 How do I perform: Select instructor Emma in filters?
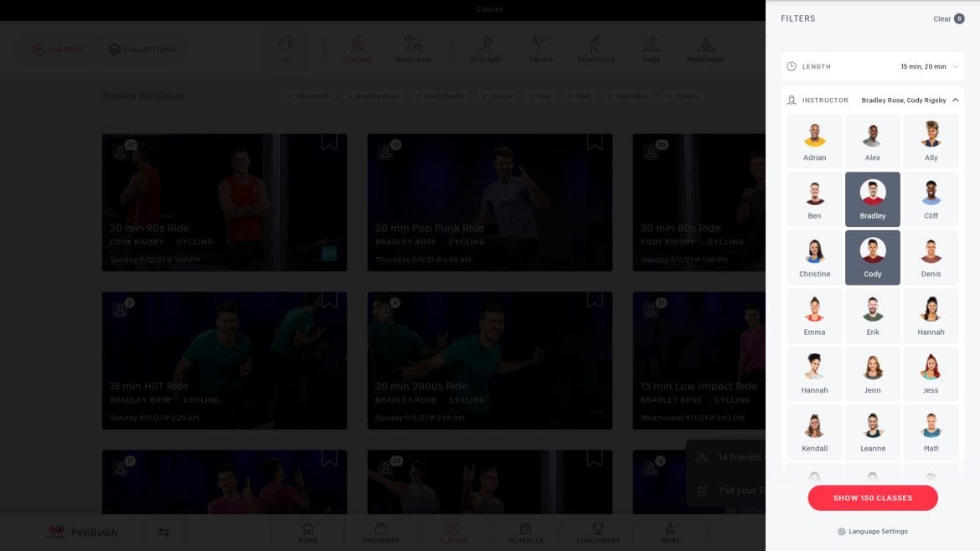814,316
